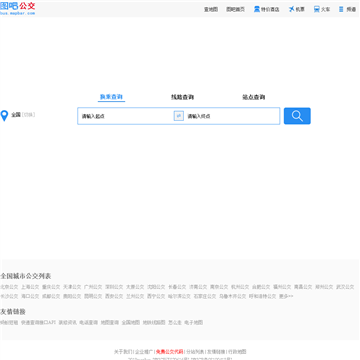Click the blue magnifier search button

[x=297, y=116]
